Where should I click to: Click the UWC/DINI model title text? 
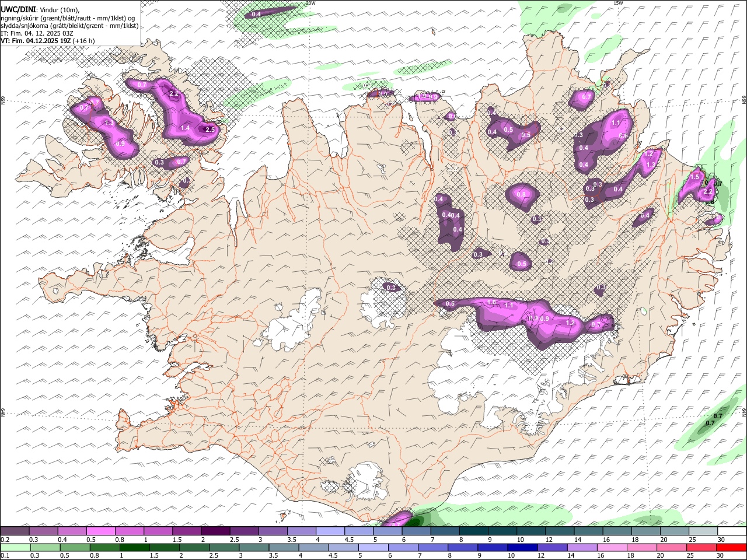[x=18, y=9]
